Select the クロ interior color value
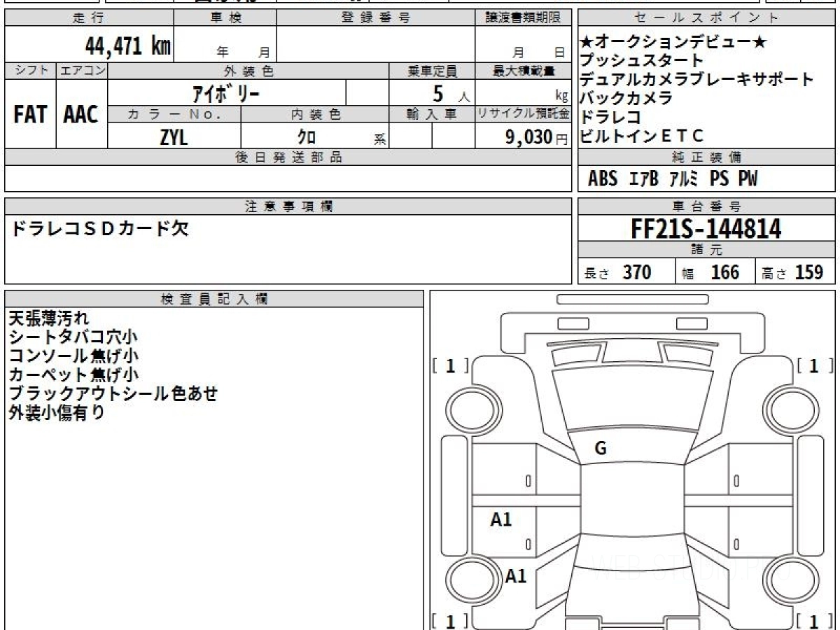This screenshot has height=630, width=840. [306, 137]
